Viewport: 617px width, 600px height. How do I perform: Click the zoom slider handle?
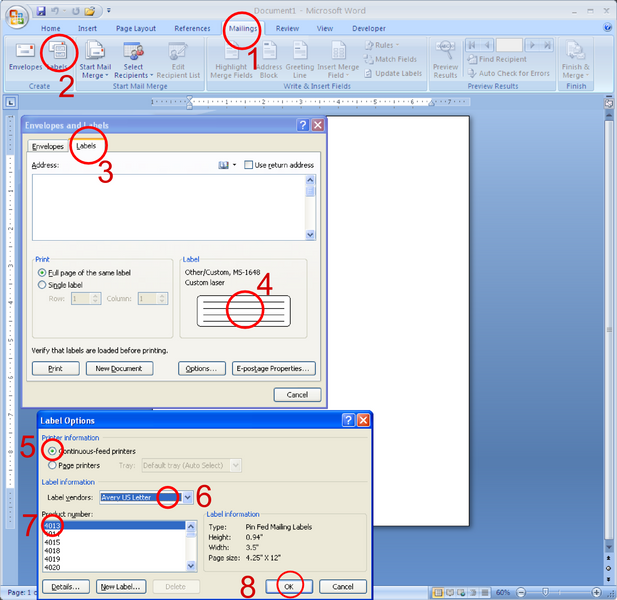545,592
